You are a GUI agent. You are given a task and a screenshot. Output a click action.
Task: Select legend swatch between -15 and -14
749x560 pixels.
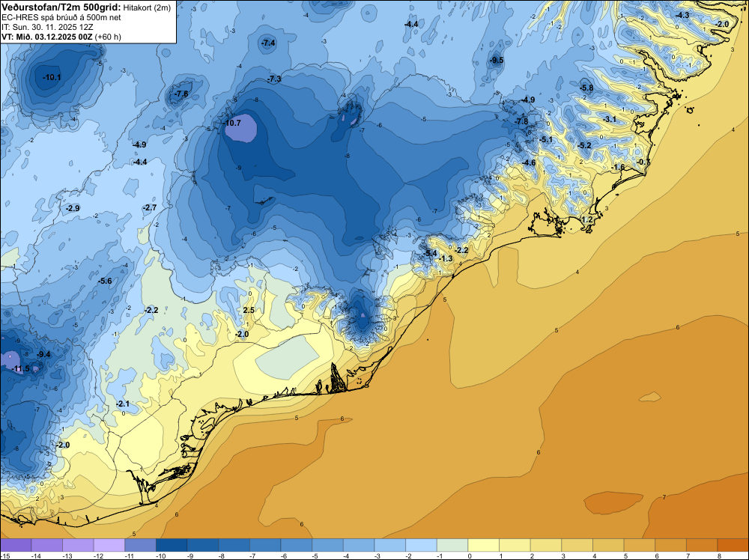(16, 545)
